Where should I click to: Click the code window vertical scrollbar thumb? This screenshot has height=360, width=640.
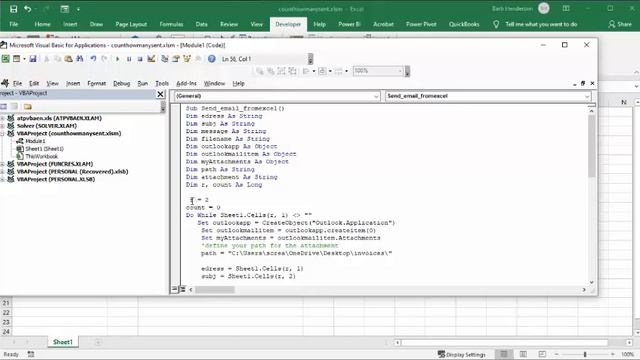pyautogui.click(x=591, y=146)
